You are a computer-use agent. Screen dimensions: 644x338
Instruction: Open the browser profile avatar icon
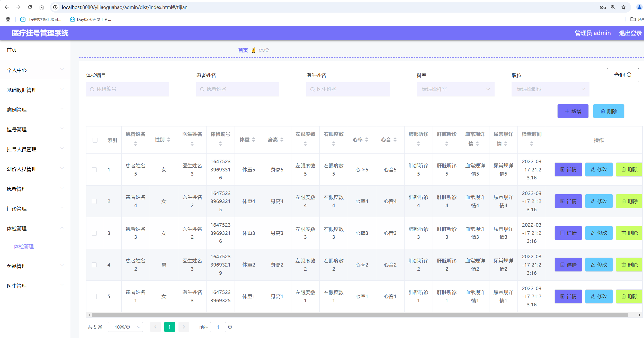tap(639, 7)
